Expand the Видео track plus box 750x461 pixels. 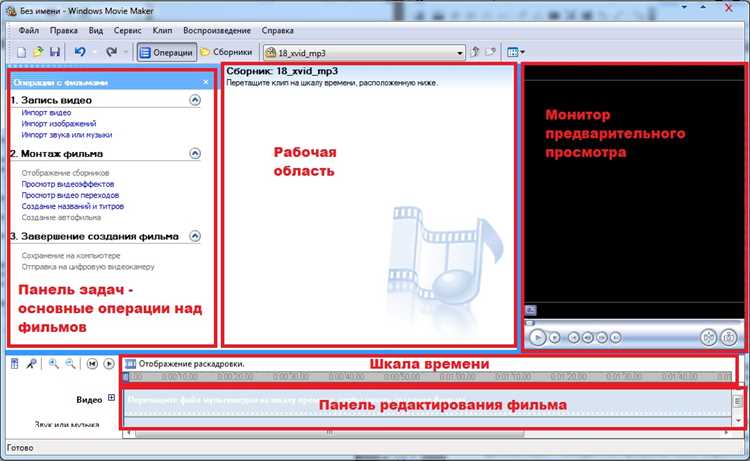click(x=111, y=397)
